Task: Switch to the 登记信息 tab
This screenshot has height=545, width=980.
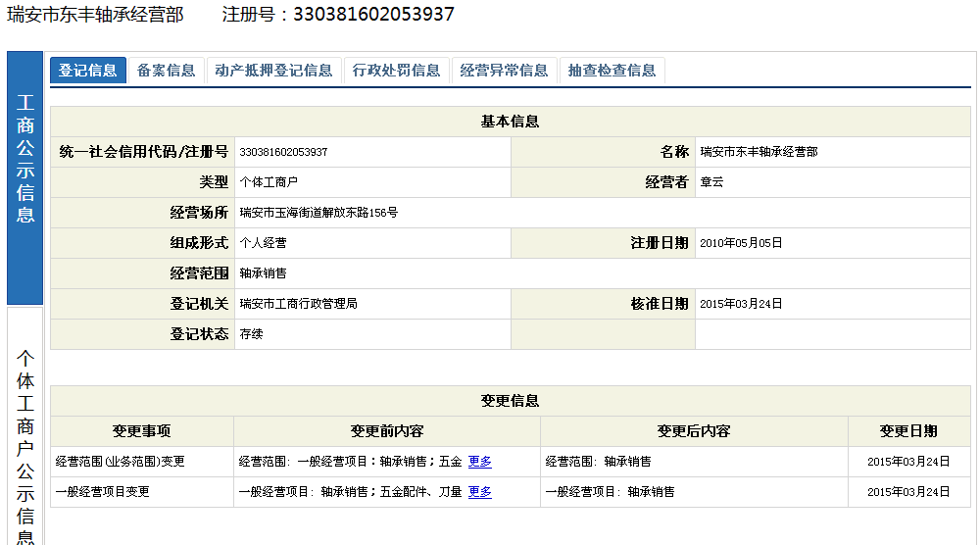Action: coord(88,71)
